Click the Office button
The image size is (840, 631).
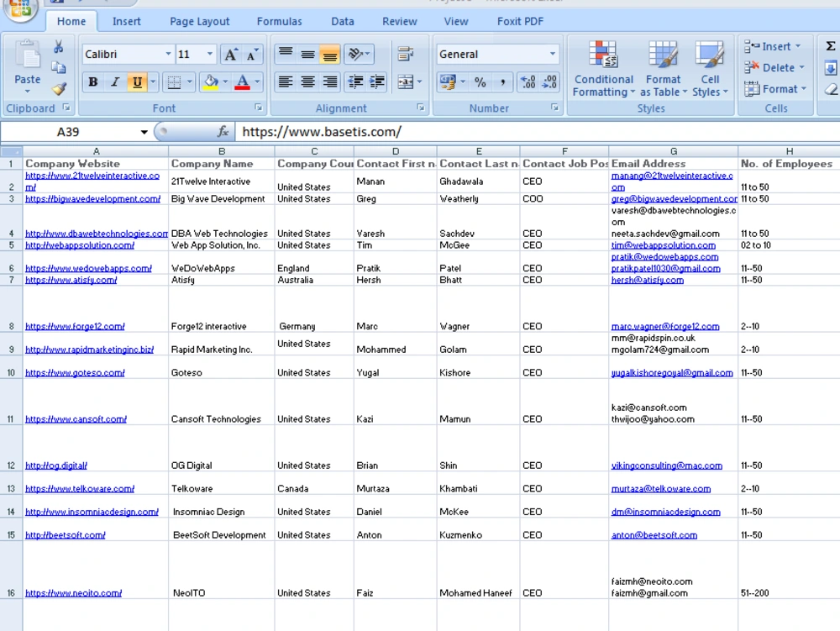point(20,9)
